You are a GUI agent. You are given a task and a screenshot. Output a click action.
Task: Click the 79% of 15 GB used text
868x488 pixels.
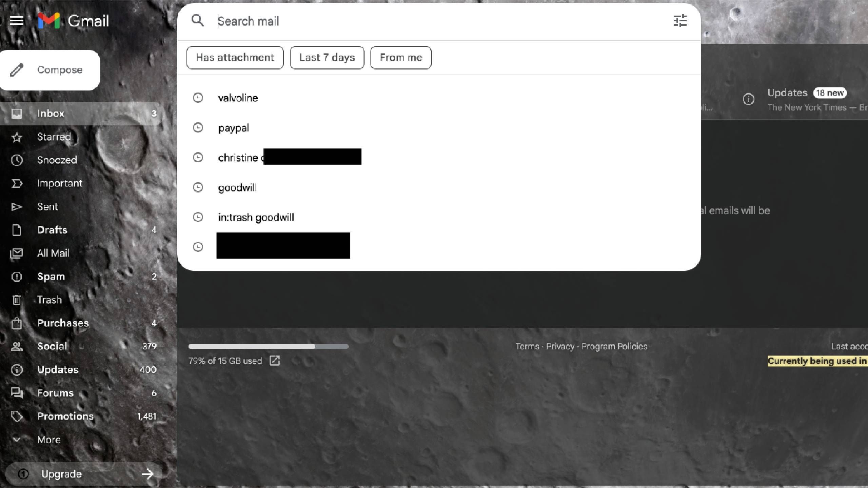(x=225, y=361)
